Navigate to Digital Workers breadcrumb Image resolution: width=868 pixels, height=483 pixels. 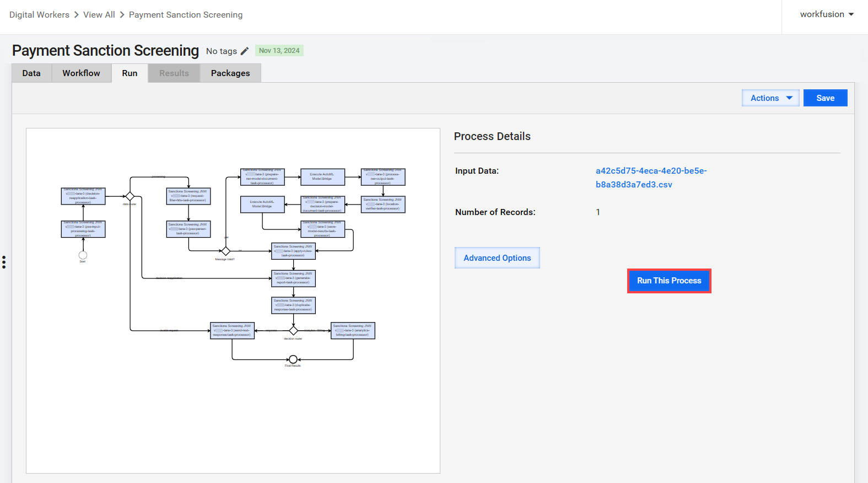point(39,15)
